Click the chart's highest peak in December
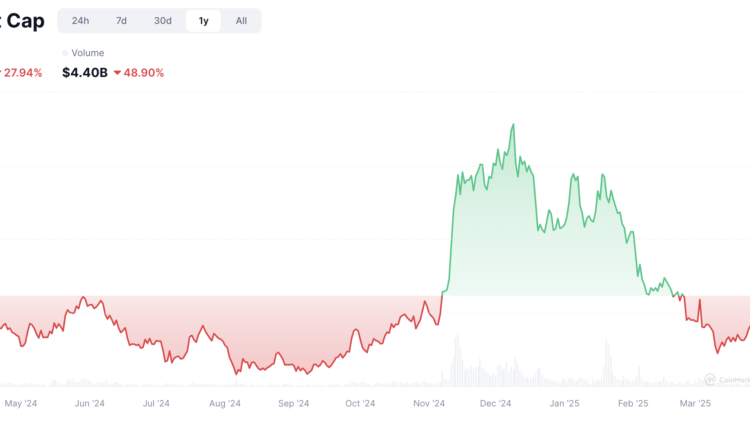The height and width of the screenshot is (430, 750). click(x=513, y=126)
